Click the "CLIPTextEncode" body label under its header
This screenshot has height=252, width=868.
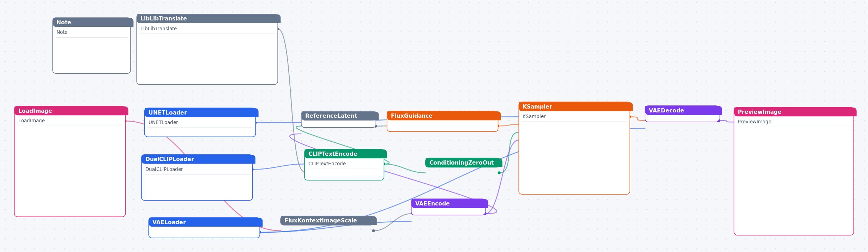[x=327, y=164]
